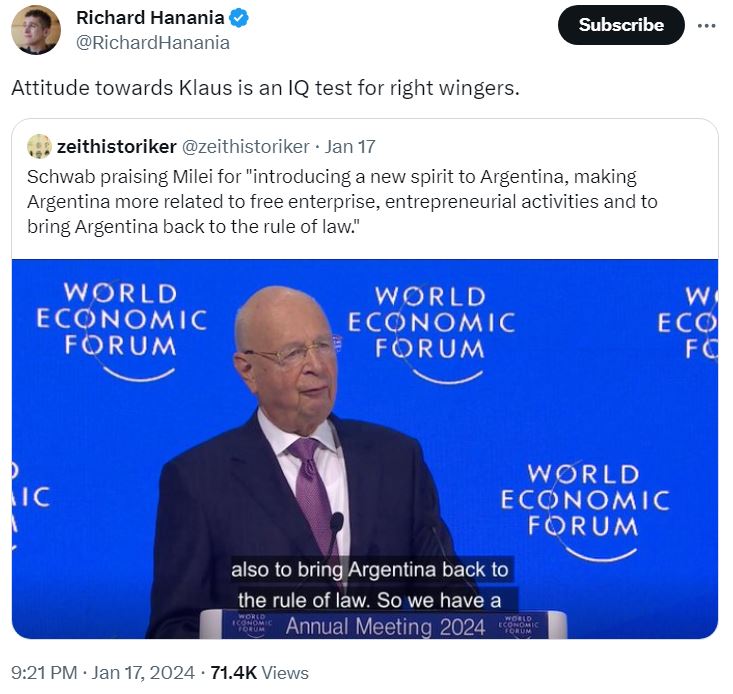Click the @zeithistoriker handle in the quote
The image size is (733, 694).
[x=245, y=147]
